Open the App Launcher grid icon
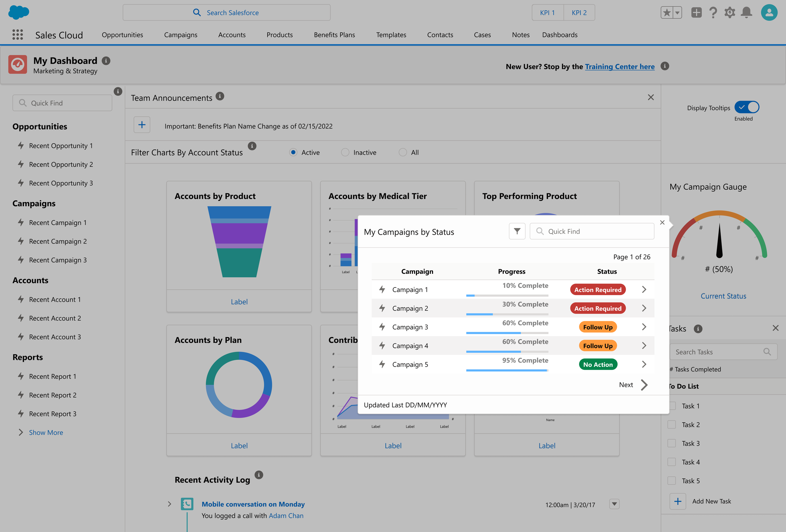Image resolution: width=786 pixels, height=532 pixels. 18,35
